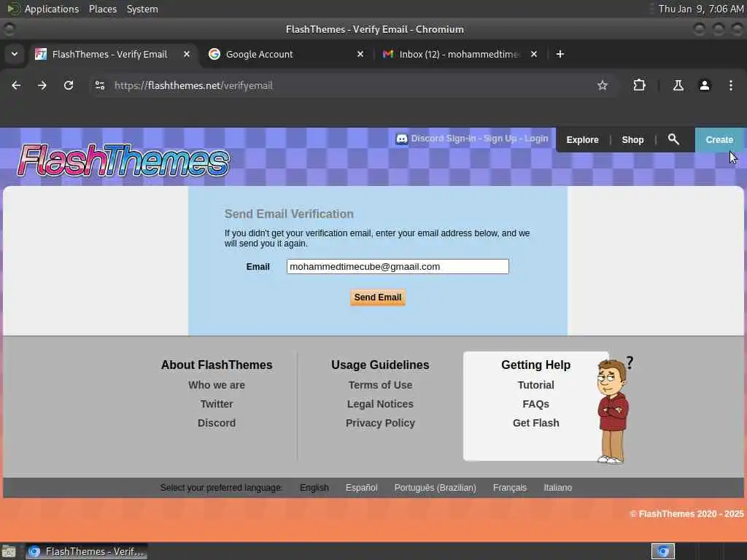The width and height of the screenshot is (747, 560).
Task: Open the Privacy Policy link
Action: click(380, 423)
